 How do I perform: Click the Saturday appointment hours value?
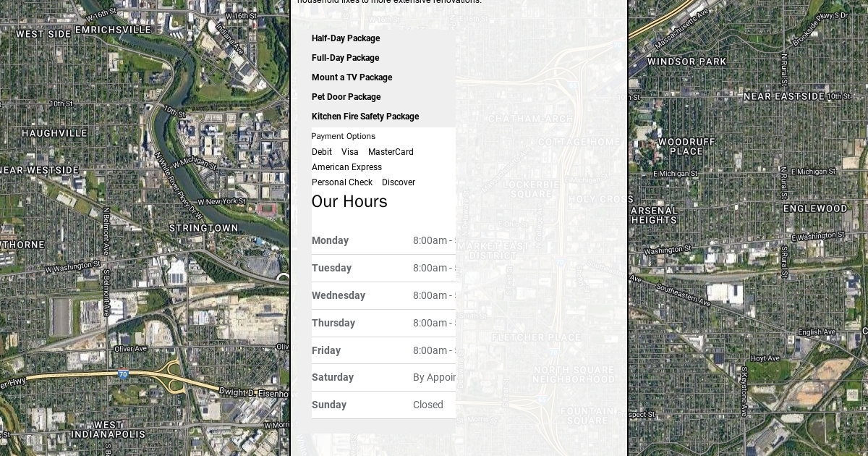coord(434,377)
